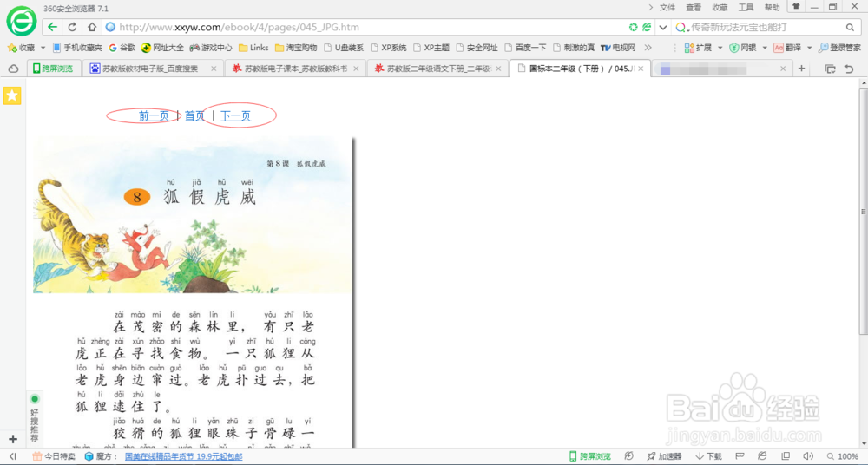Collapse sidebar with bottom-left arrow icon
868x465 pixels.
13,456
